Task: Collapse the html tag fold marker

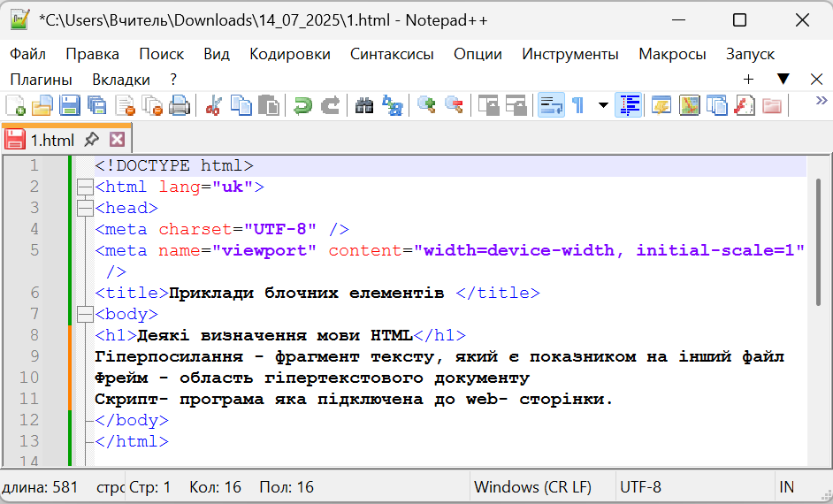Action: point(85,187)
